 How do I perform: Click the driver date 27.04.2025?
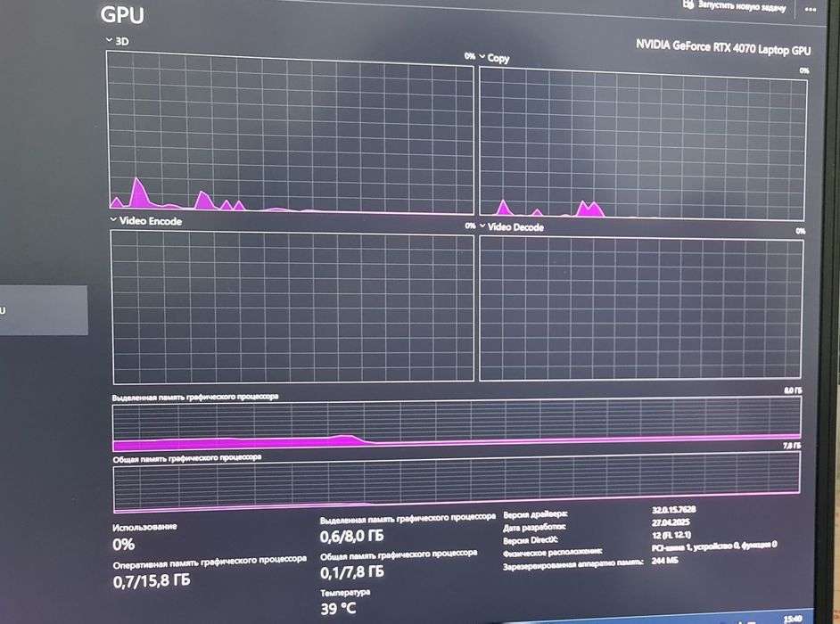[671, 522]
